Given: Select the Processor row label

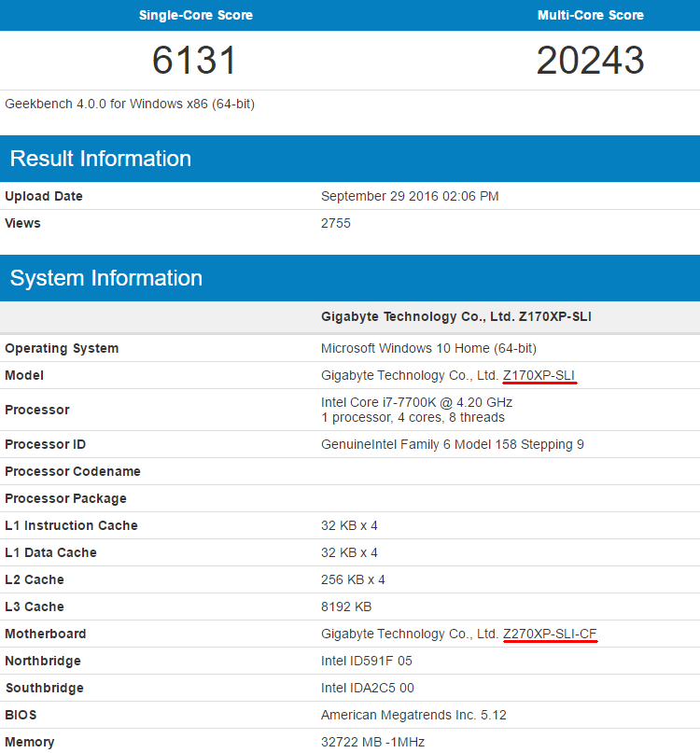Looking at the screenshot, I should tap(37, 410).
